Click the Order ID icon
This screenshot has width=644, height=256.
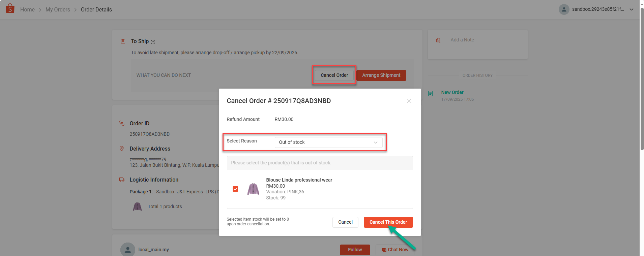click(x=122, y=123)
